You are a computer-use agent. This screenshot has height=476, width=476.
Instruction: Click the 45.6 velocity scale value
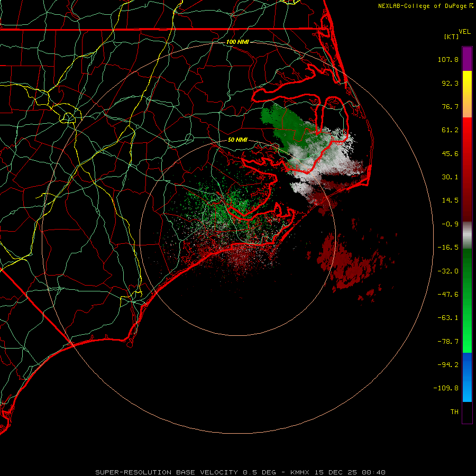450,153
